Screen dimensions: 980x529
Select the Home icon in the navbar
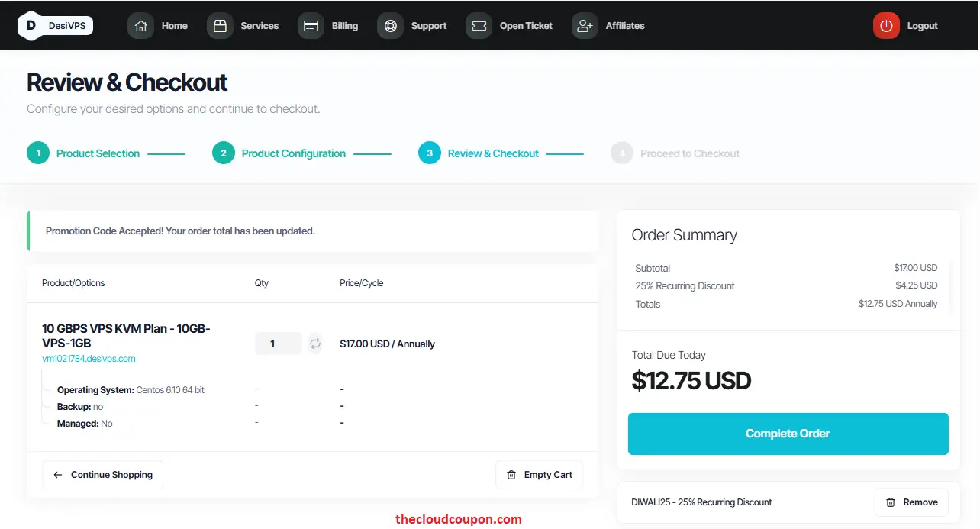coord(140,25)
